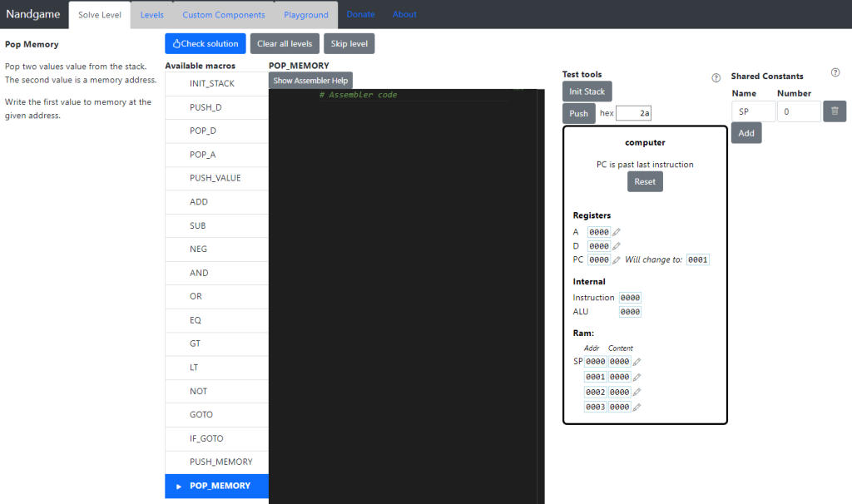Edit register D using its pencil icon
852x504 pixels.
(617, 246)
